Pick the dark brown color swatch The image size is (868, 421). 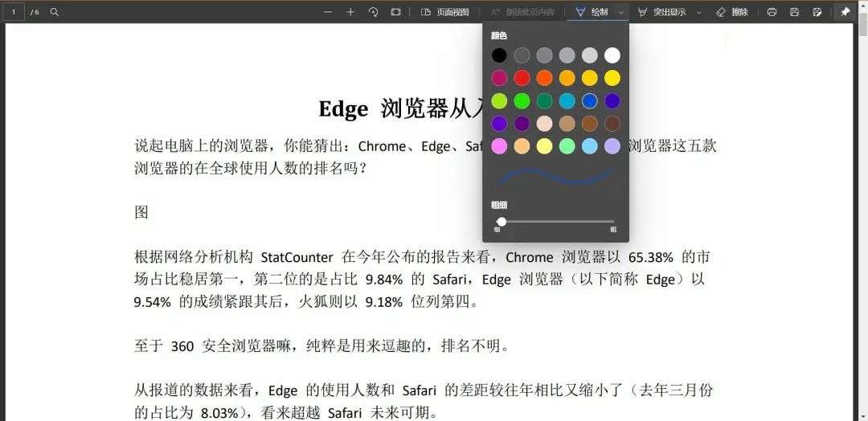(612, 124)
